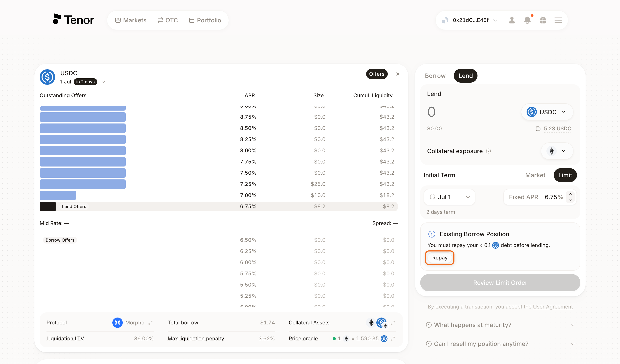Switch to Market order type

(x=535, y=175)
